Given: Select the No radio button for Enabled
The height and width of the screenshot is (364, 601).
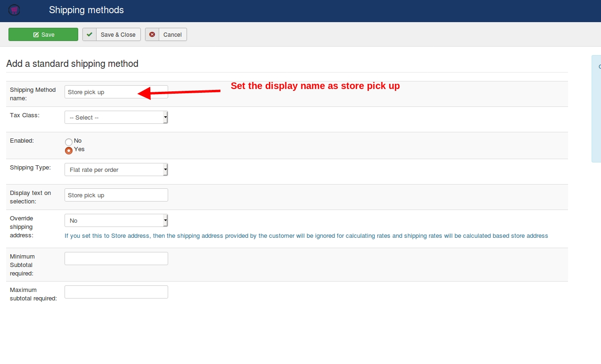Looking at the screenshot, I should pos(69,142).
